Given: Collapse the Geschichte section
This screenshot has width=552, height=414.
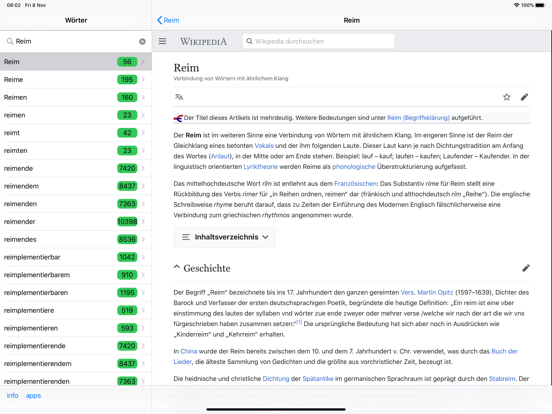Looking at the screenshot, I should point(177,267).
